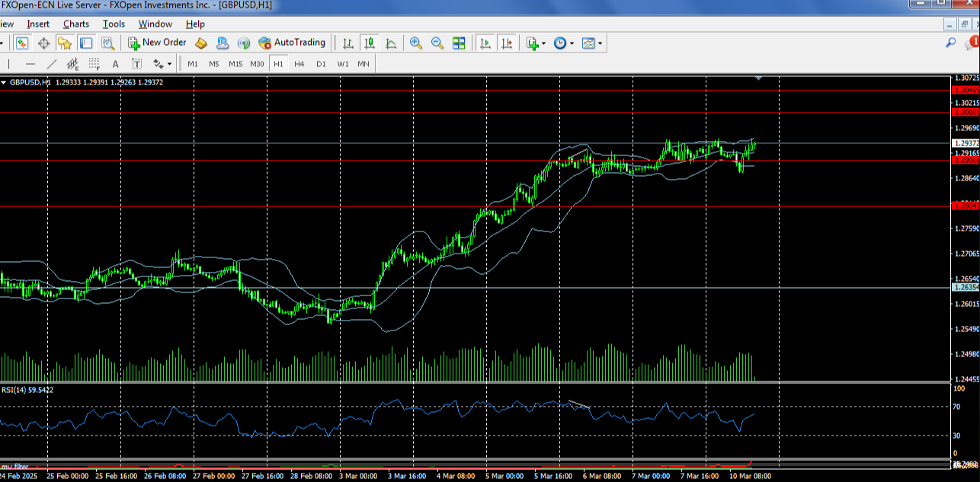Open the chat notification bubble icon
Viewport: 980px width, 482px height.
coord(972,43)
